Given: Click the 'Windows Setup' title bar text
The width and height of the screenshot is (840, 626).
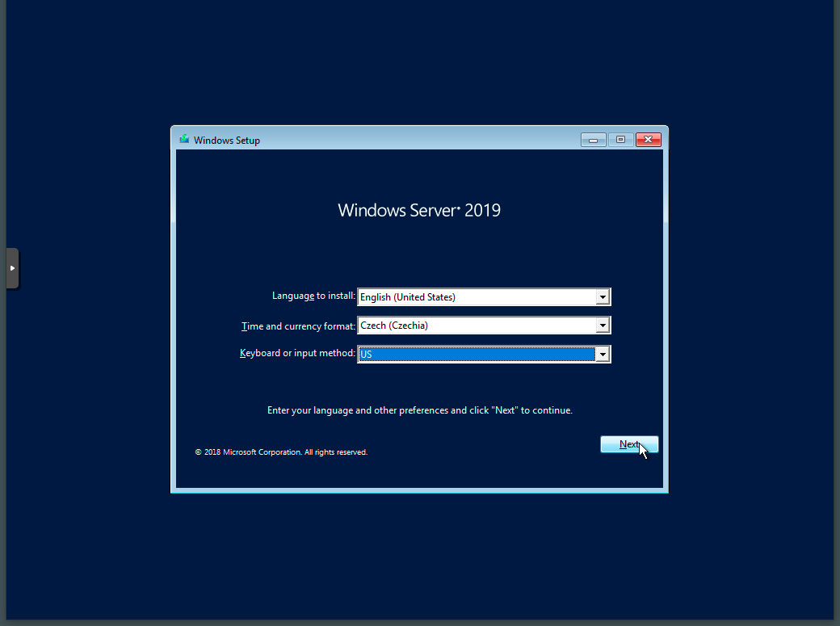Looking at the screenshot, I should click(227, 140).
